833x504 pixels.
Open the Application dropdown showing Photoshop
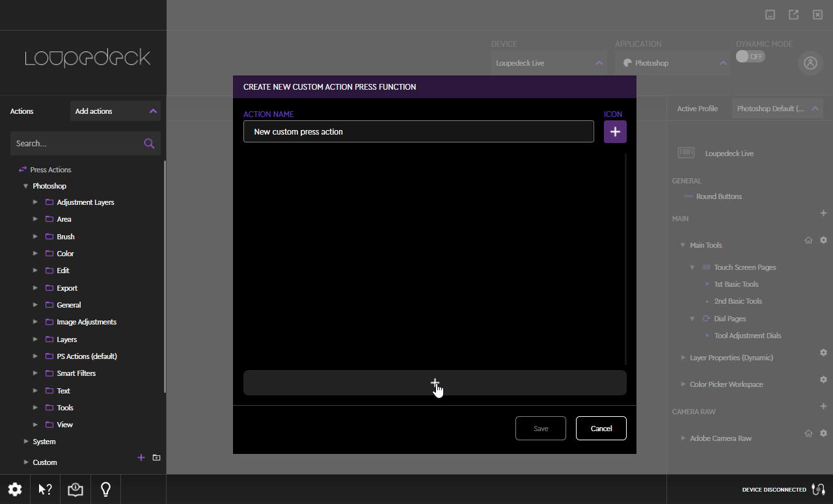coord(673,63)
